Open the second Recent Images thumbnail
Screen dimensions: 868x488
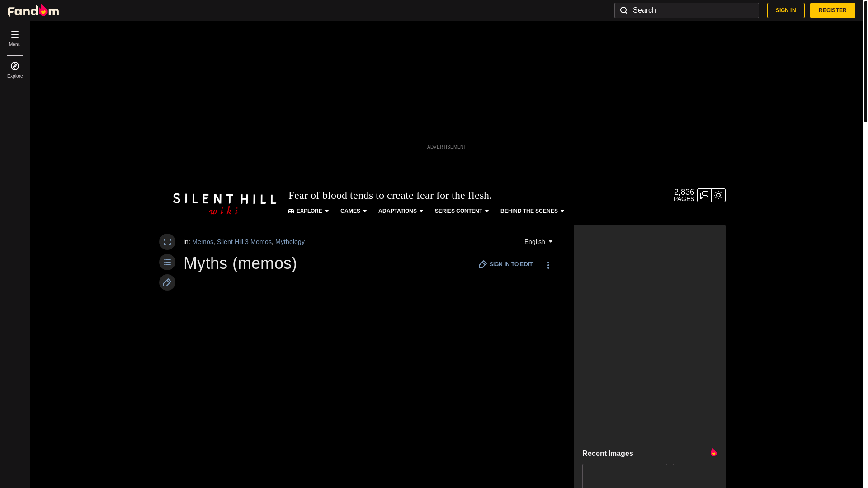pos(695,476)
